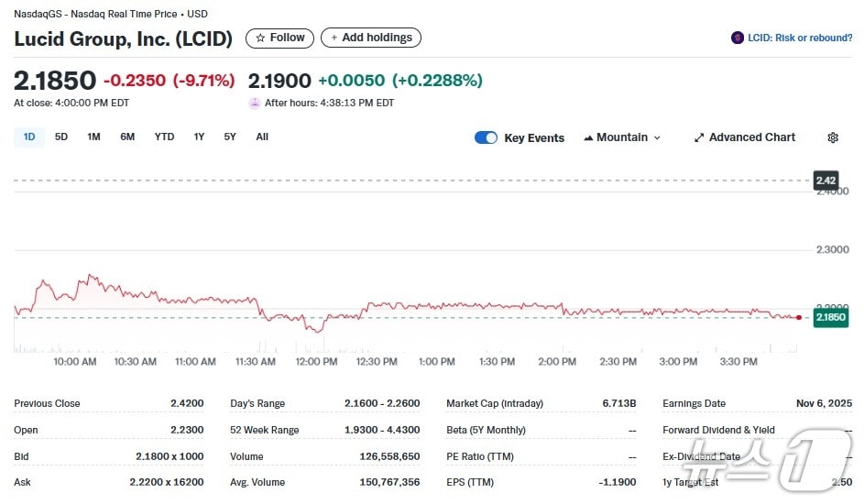Show the YTD chart range
The image size is (864, 504).
click(x=164, y=137)
